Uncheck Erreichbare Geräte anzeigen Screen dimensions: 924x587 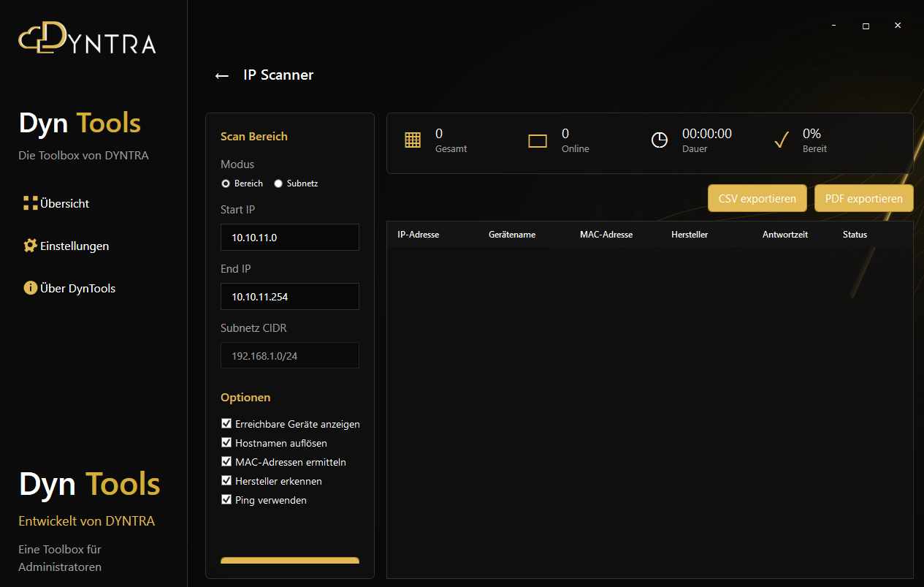[226, 424]
